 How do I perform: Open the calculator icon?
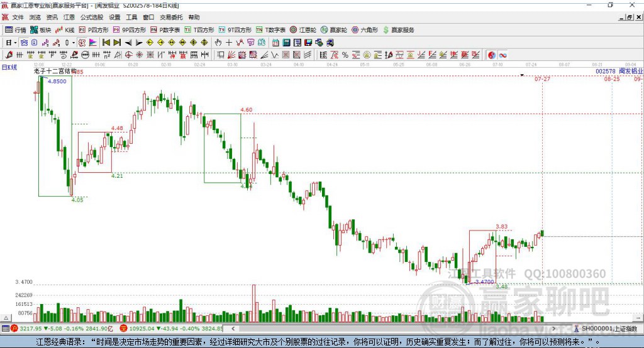tap(286, 43)
